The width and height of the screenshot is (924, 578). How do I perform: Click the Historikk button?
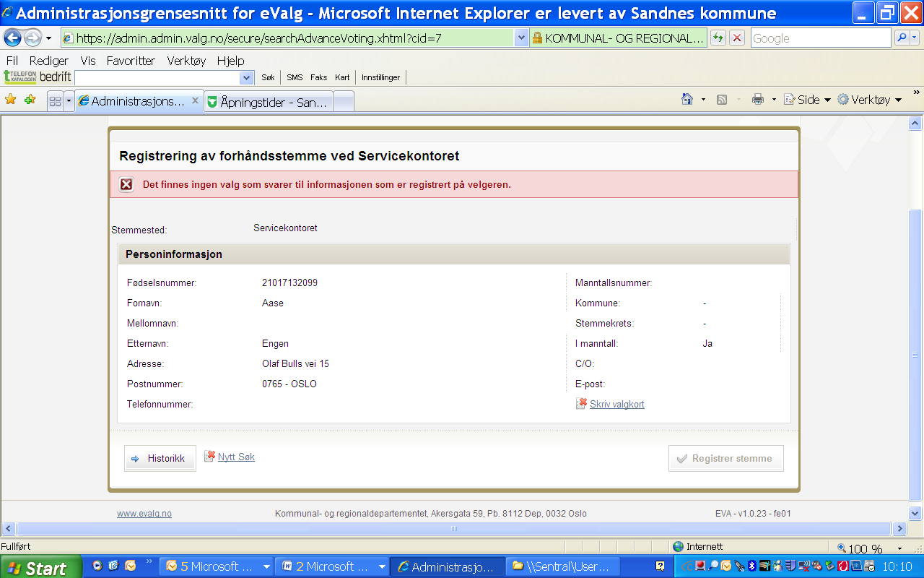coord(160,458)
